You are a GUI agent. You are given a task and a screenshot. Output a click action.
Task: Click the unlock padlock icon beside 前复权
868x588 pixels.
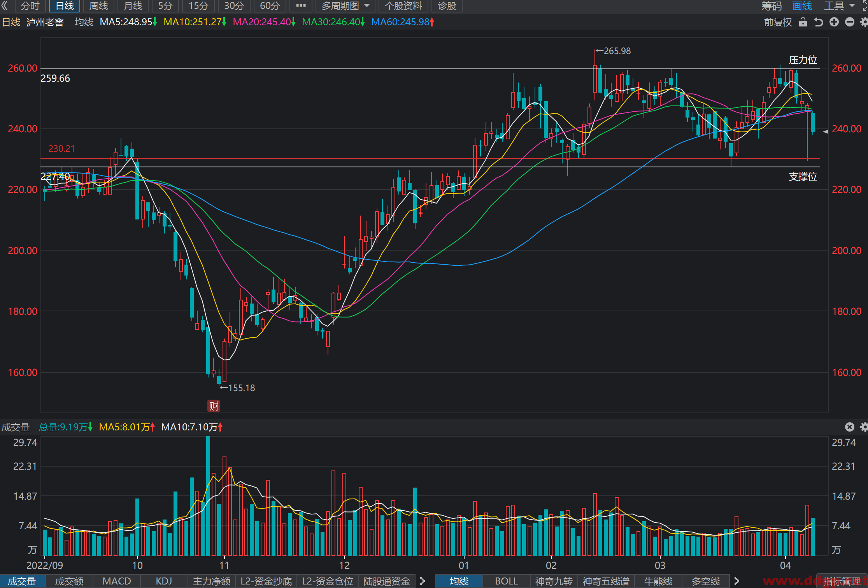803,22
